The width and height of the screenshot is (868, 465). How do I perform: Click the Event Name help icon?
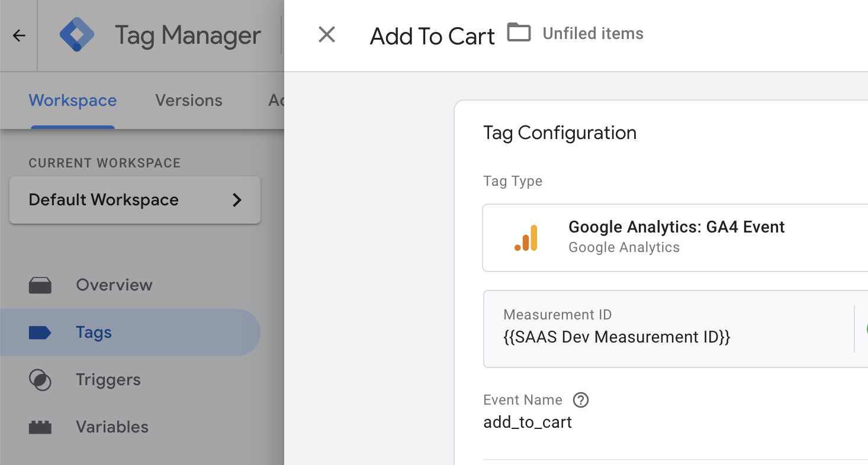tap(581, 400)
